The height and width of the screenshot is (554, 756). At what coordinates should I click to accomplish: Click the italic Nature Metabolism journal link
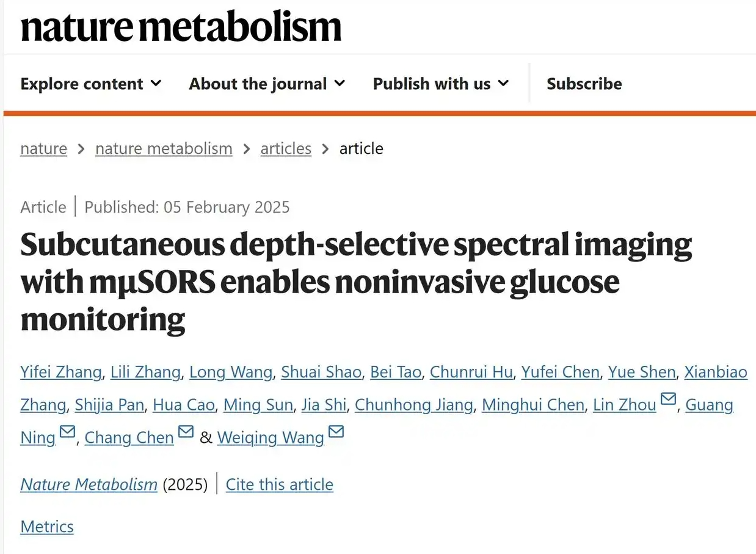tap(89, 484)
